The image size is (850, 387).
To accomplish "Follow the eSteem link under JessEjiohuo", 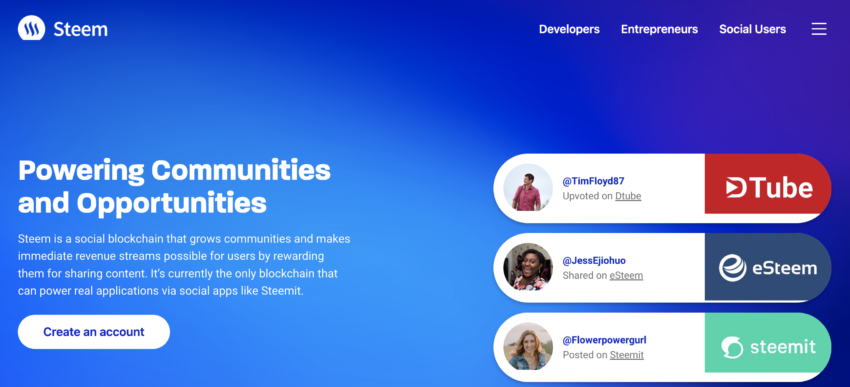I will tap(626, 275).
